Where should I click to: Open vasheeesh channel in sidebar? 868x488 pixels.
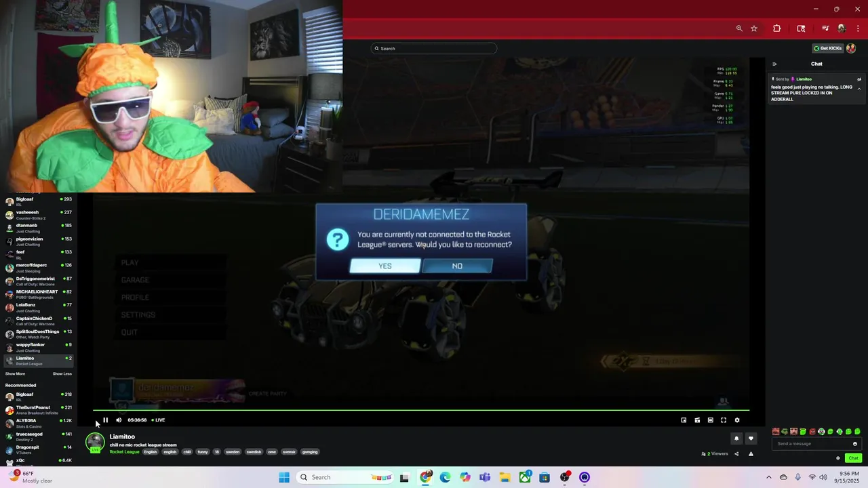point(38,215)
